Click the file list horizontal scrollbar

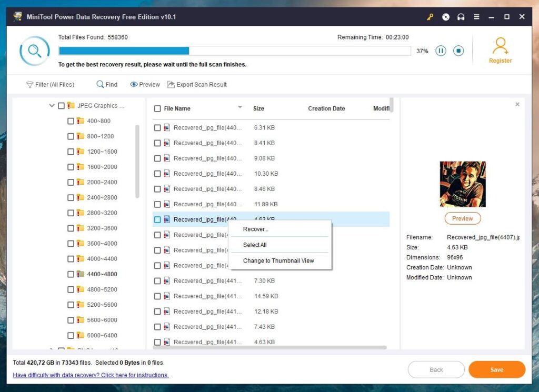tap(269, 348)
